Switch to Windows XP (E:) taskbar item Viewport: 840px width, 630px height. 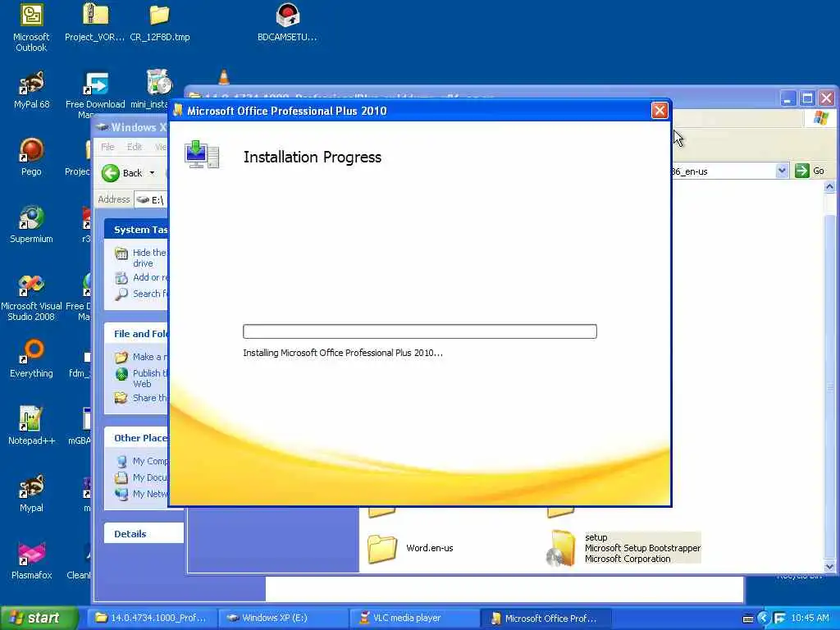[x=283, y=619]
